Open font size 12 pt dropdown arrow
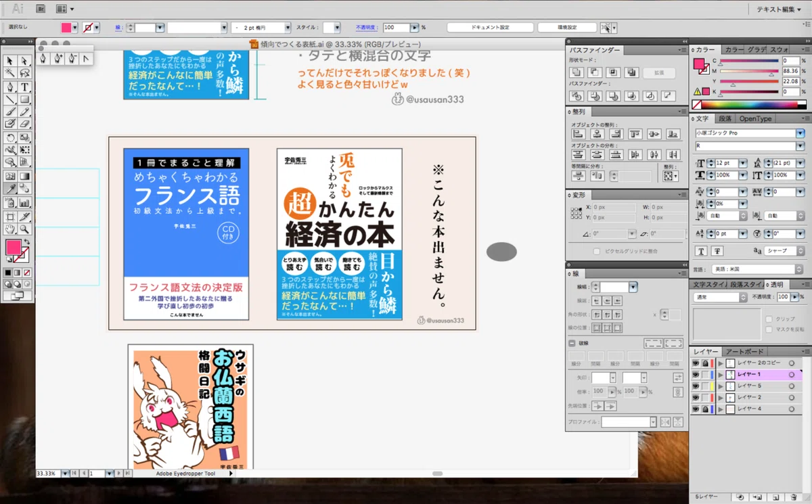 (x=742, y=163)
